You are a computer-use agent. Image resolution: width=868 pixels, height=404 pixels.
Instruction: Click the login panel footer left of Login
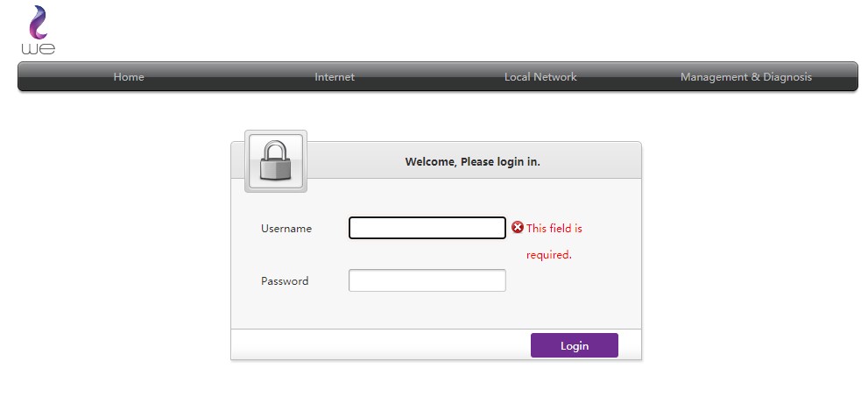coord(377,345)
